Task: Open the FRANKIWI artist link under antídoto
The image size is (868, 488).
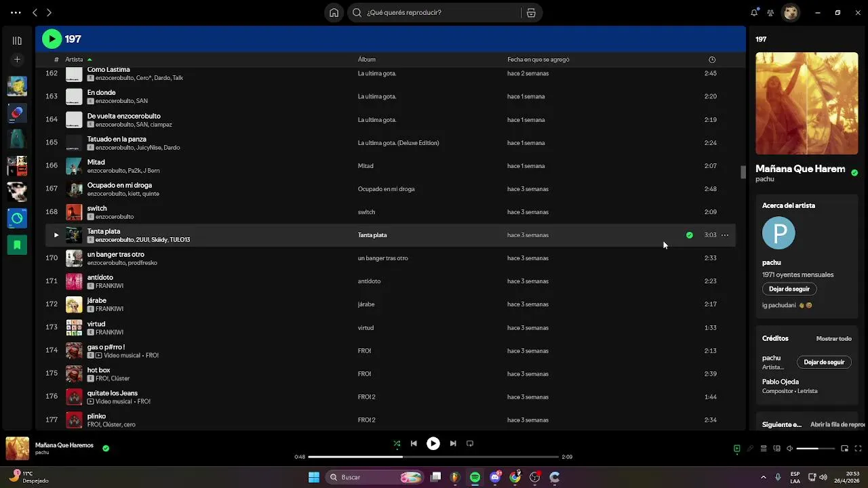Action: pos(109,286)
